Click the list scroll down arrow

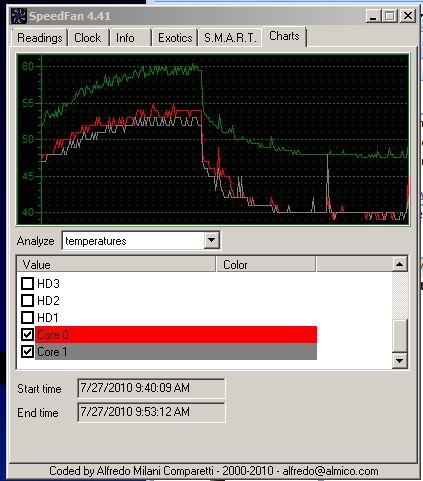[x=400, y=360]
